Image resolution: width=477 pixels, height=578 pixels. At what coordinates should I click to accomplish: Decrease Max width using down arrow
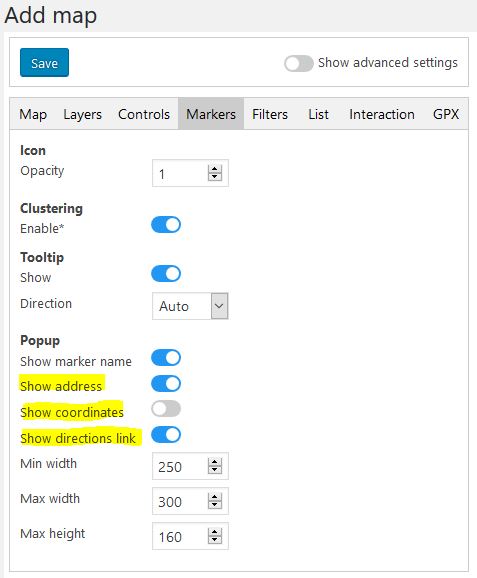(215, 505)
